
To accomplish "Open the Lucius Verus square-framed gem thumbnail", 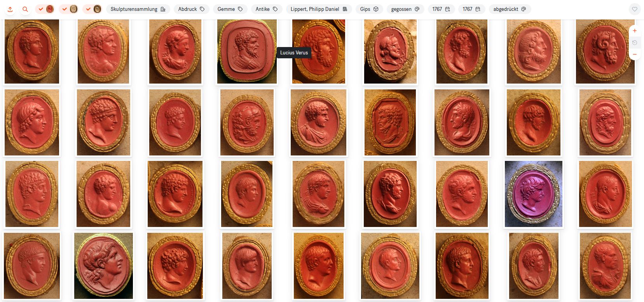I will [247, 51].
